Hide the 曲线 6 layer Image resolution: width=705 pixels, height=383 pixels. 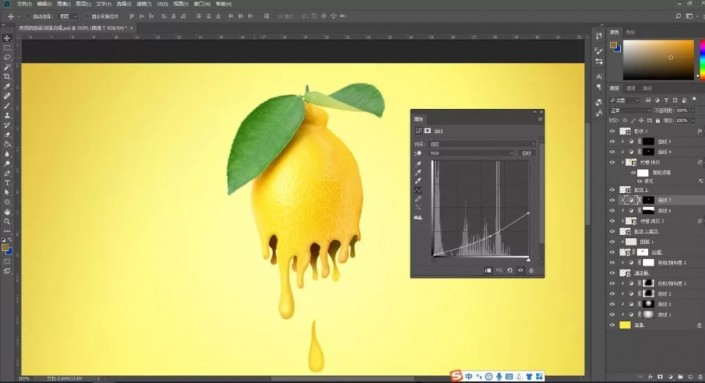click(612, 210)
